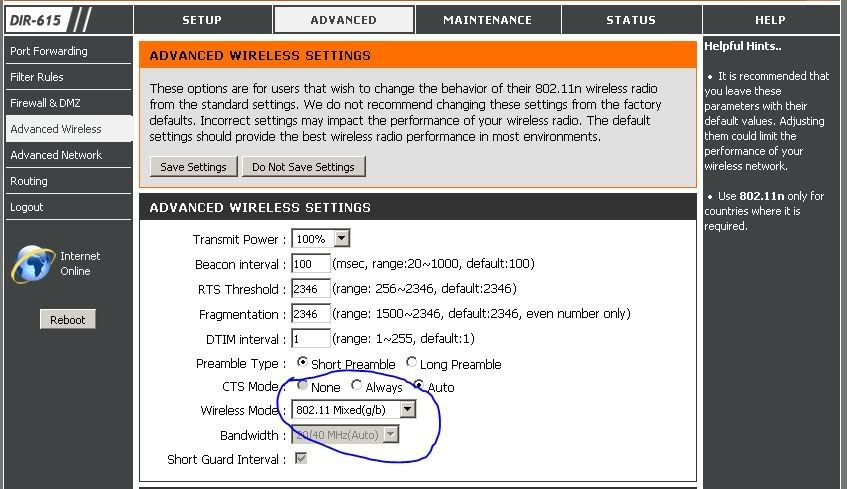Go to the Status tab
847x489 pixels.
tap(631, 20)
